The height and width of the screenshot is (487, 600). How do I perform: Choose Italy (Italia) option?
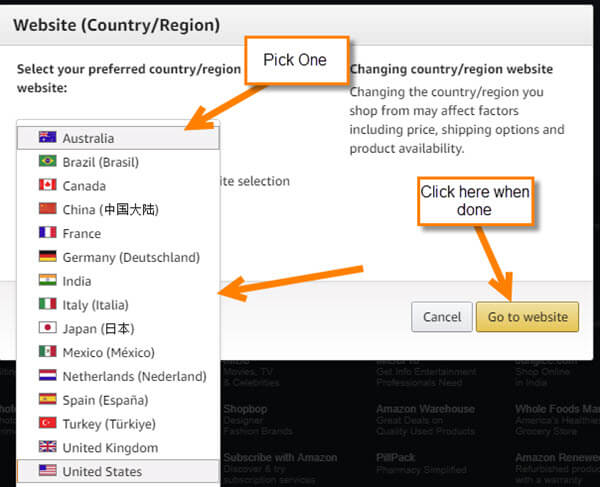coord(118,305)
